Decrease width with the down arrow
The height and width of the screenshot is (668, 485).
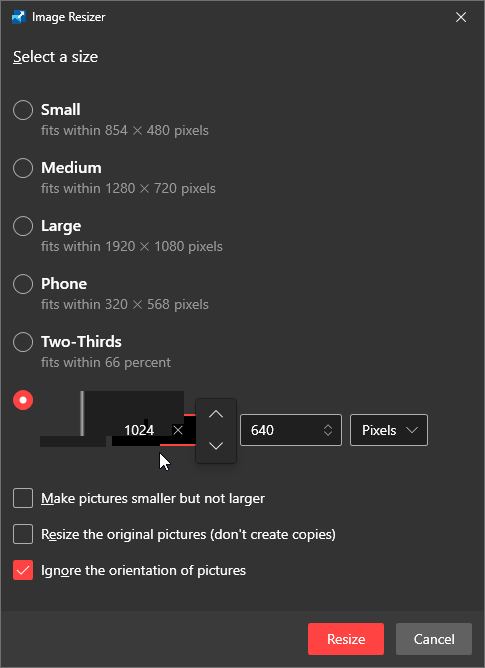pyautogui.click(x=216, y=446)
